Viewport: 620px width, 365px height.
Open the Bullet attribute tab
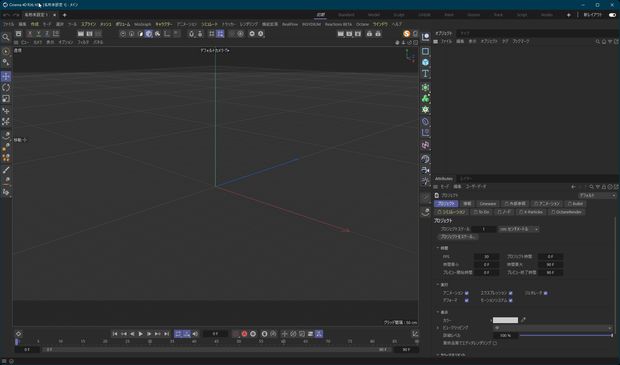pos(576,204)
